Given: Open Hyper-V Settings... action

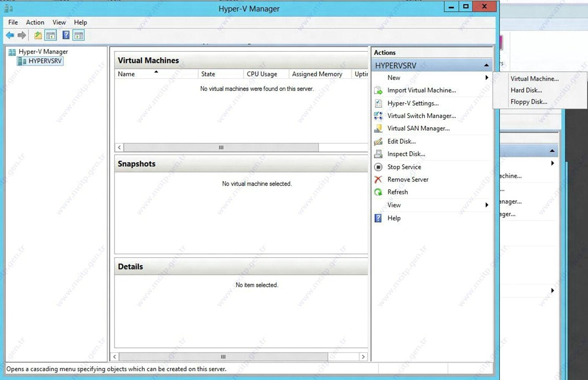Looking at the screenshot, I should pyautogui.click(x=413, y=103).
